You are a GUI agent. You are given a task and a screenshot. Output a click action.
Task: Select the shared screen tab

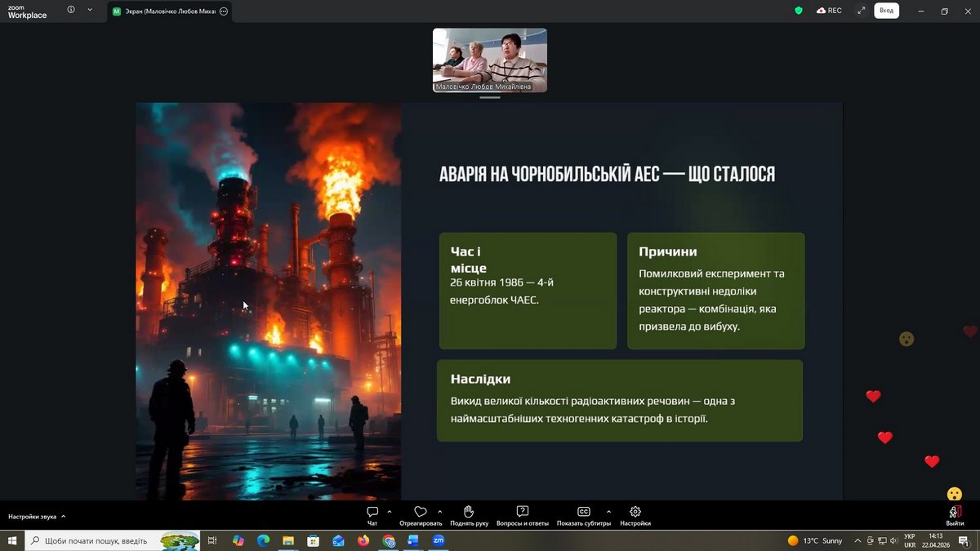pos(163,11)
